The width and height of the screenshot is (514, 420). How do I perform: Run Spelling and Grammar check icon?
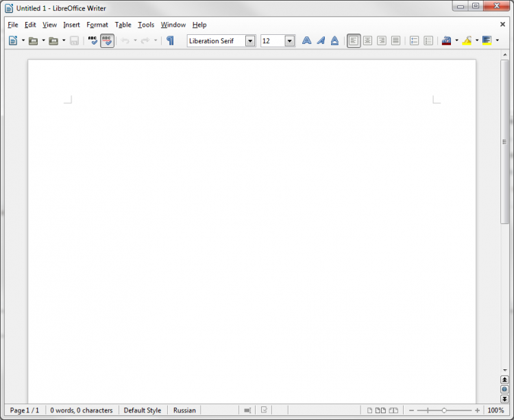[93, 40]
